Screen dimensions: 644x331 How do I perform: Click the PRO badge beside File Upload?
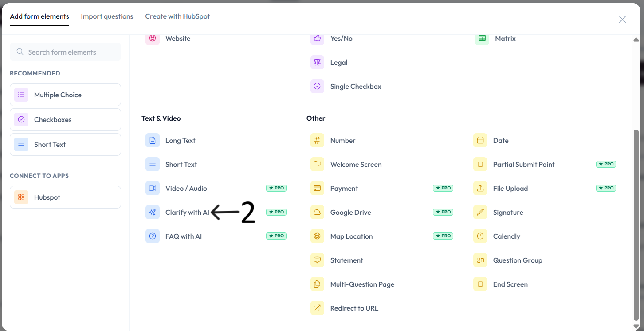click(606, 188)
